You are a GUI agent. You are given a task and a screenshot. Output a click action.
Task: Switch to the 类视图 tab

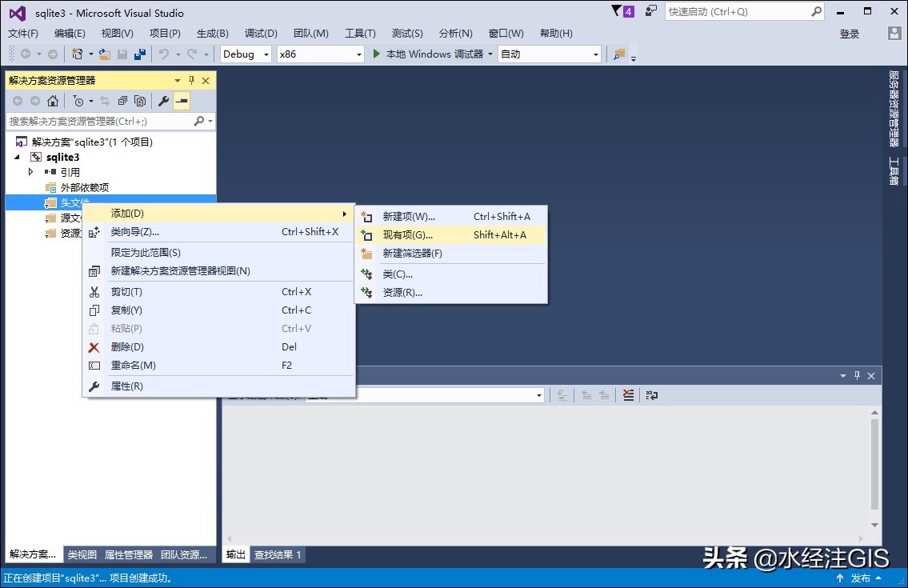(x=82, y=554)
